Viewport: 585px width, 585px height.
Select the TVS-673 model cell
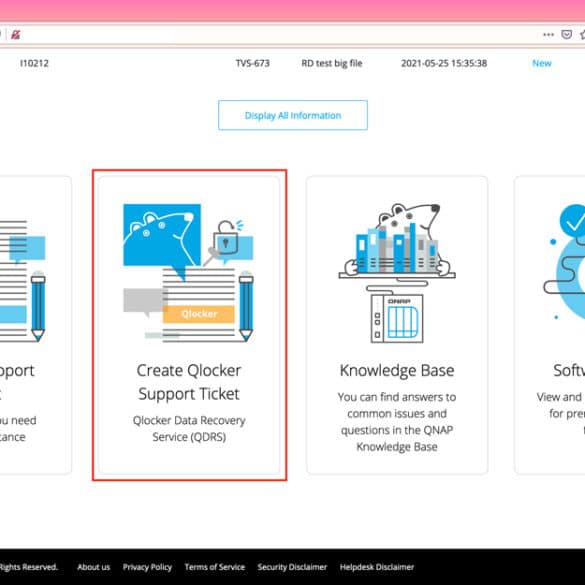pyautogui.click(x=253, y=63)
